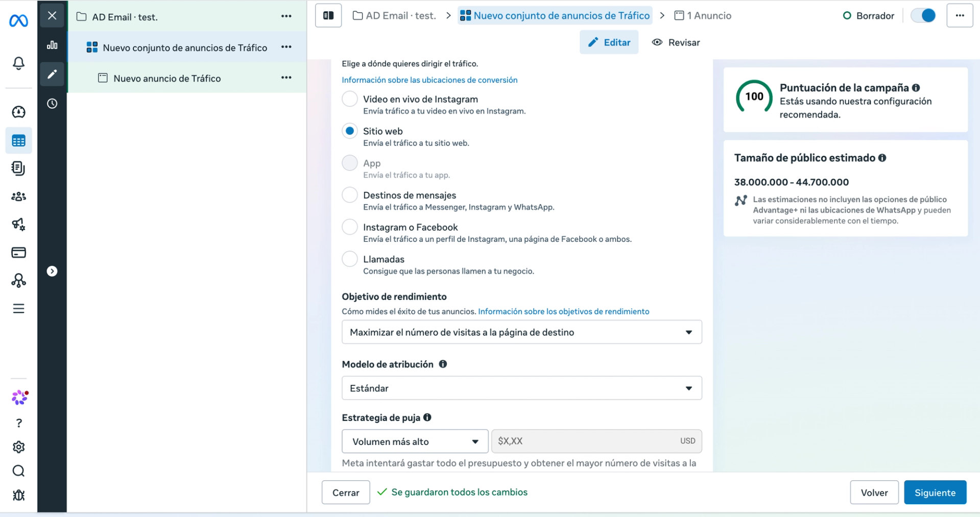This screenshot has height=517, width=980.
Task: Open the clock history icon
Action: (x=52, y=104)
